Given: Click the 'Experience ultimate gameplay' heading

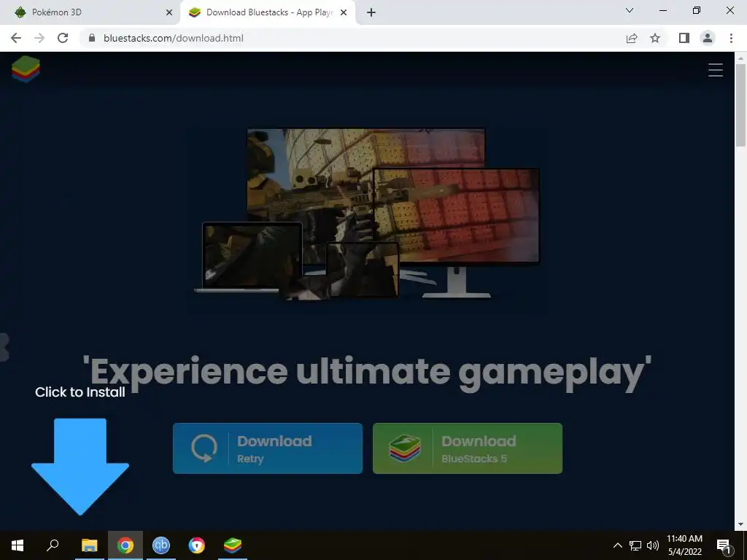Looking at the screenshot, I should tap(367, 374).
